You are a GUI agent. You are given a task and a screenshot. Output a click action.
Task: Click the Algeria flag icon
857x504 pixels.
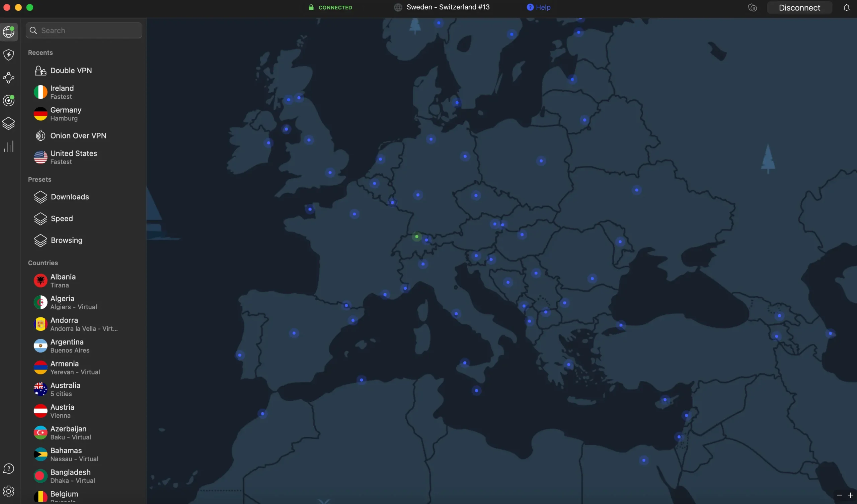41,302
